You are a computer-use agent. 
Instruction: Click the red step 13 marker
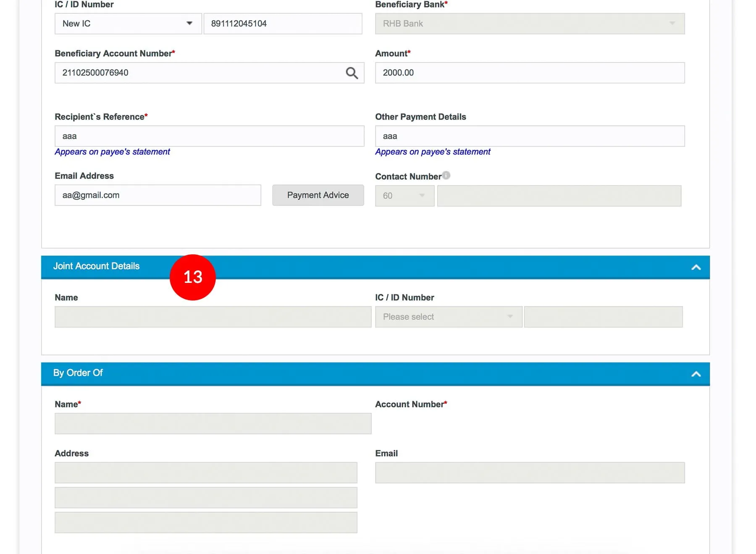pos(193,277)
